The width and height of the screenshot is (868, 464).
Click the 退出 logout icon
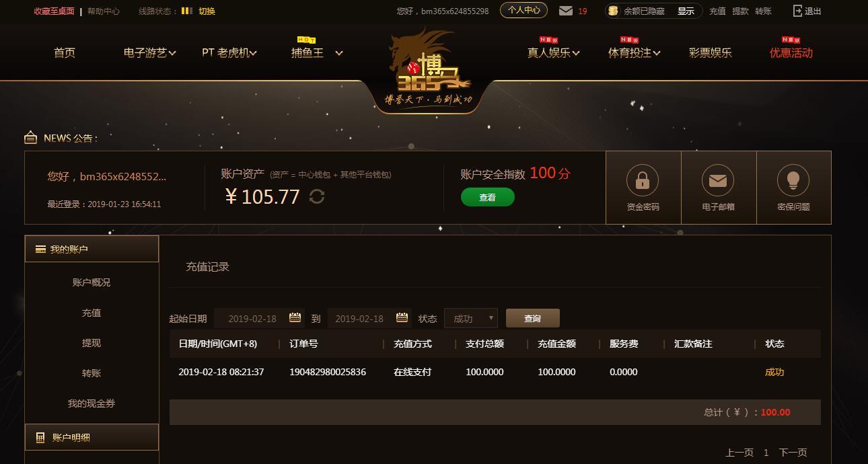798,11
